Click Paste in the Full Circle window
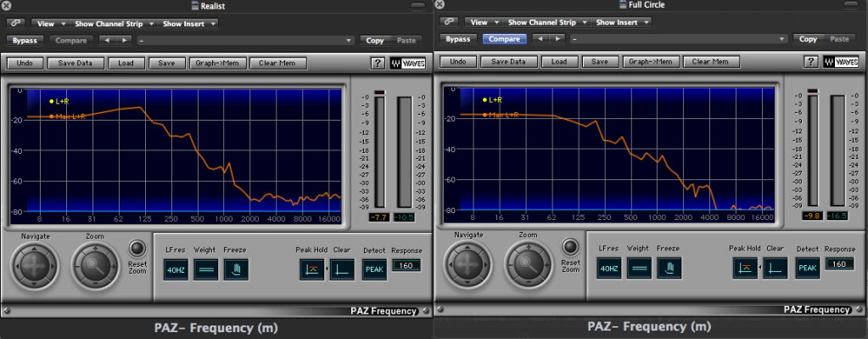 tap(839, 39)
